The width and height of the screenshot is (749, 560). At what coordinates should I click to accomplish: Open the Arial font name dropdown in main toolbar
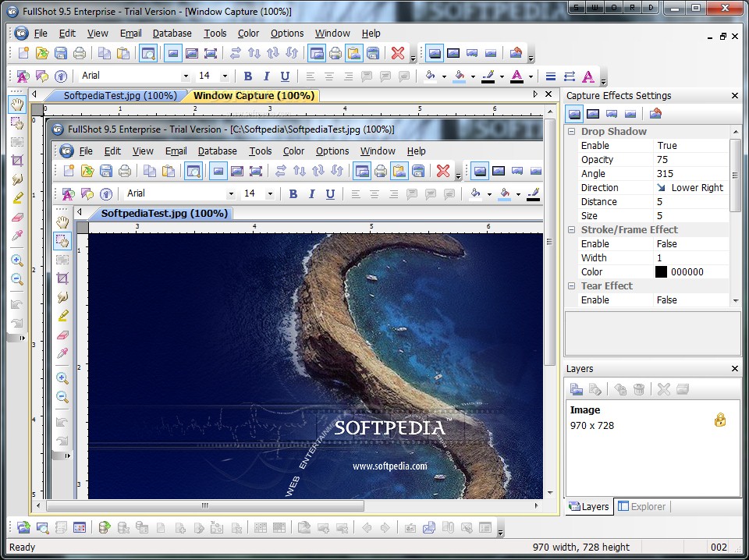click(186, 76)
